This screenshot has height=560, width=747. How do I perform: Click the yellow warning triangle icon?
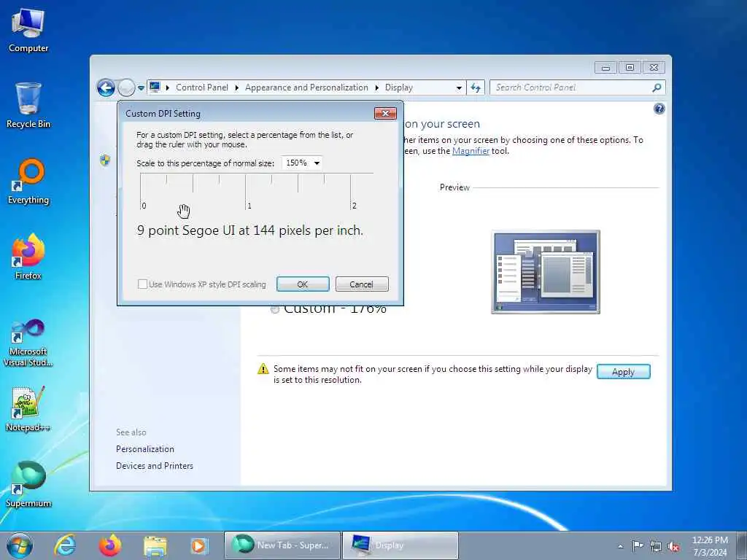point(263,369)
